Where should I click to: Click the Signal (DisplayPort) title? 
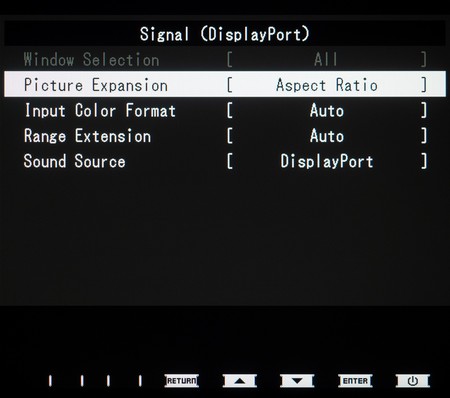(225, 34)
